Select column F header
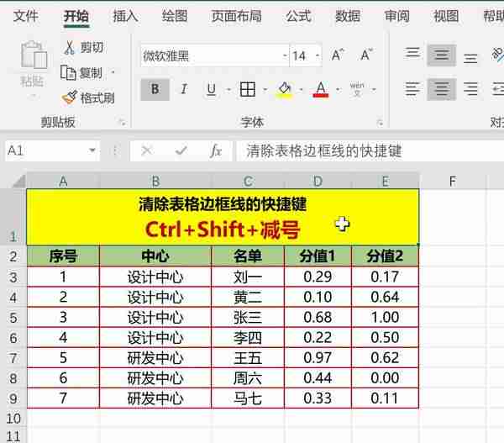Viewport: 504px width, 443px height. pyautogui.click(x=453, y=182)
